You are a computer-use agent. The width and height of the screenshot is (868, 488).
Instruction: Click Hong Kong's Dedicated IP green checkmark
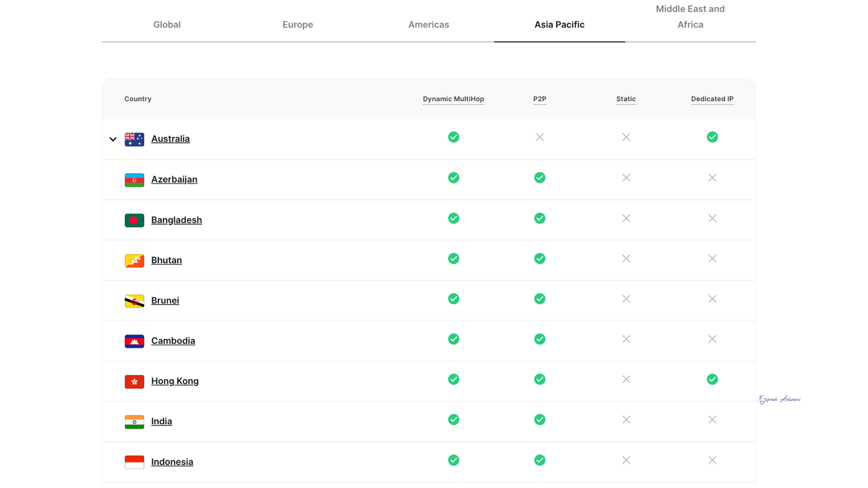point(712,380)
